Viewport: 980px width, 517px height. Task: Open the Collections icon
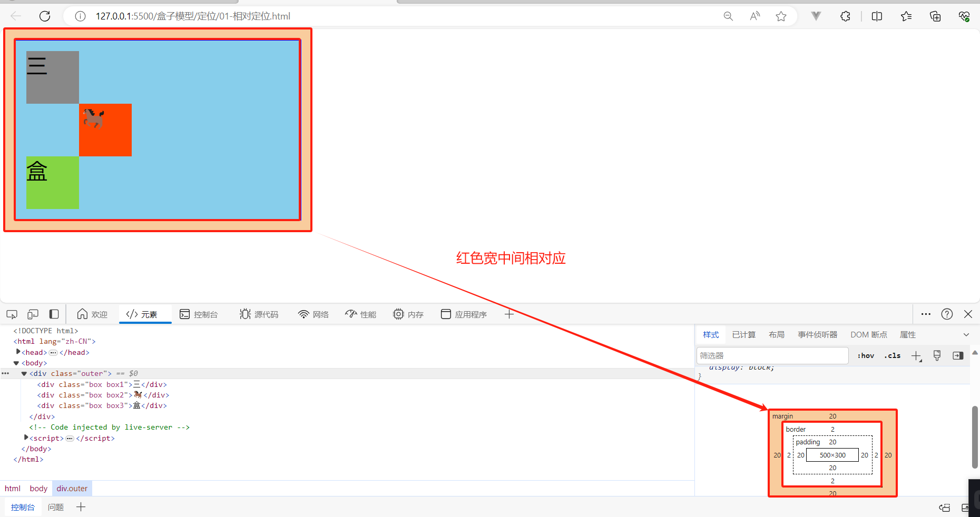click(935, 16)
